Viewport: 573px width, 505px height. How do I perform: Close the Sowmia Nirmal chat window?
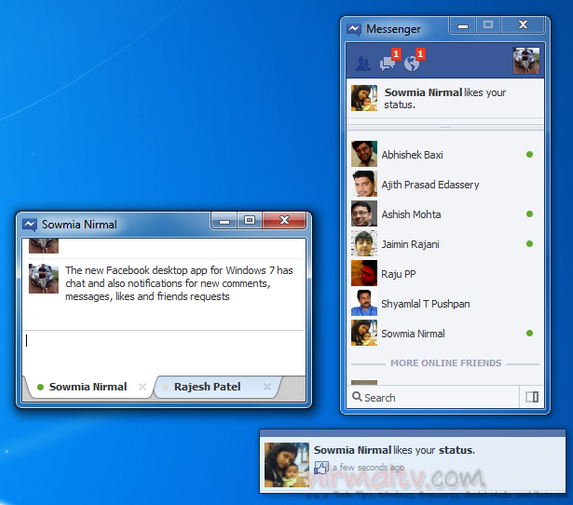coord(284,221)
